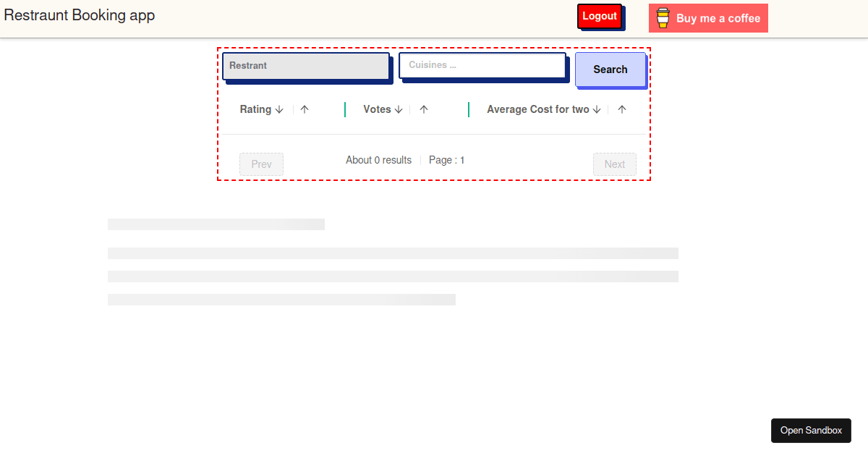This screenshot has width=868, height=456.
Task: Click the coffee cup icon
Action: (663, 18)
